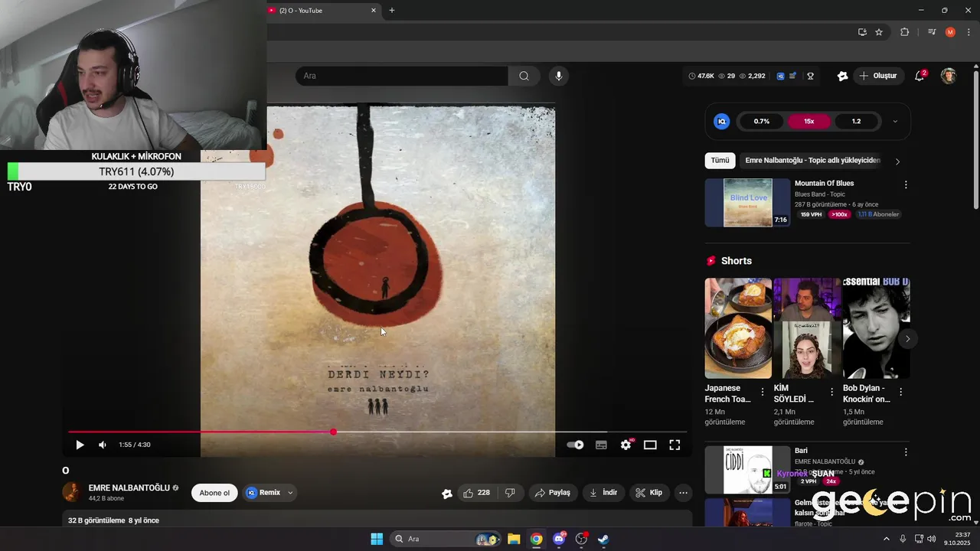
Task: Click the Abone ol subscribe button
Action: click(214, 493)
